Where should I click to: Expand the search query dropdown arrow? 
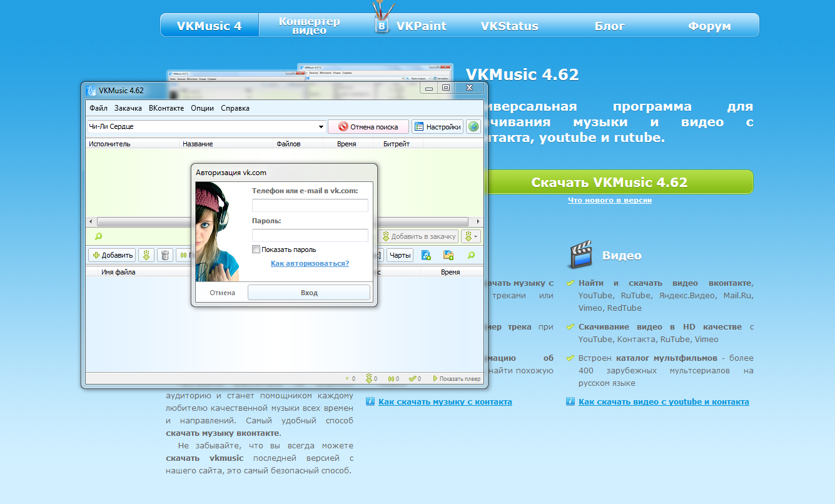[321, 126]
